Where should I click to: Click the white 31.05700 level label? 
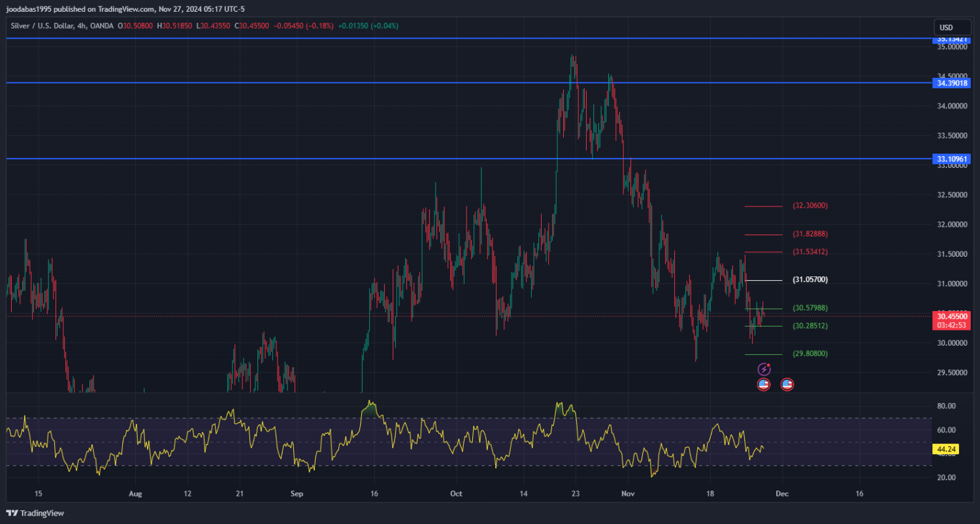pyautogui.click(x=810, y=280)
